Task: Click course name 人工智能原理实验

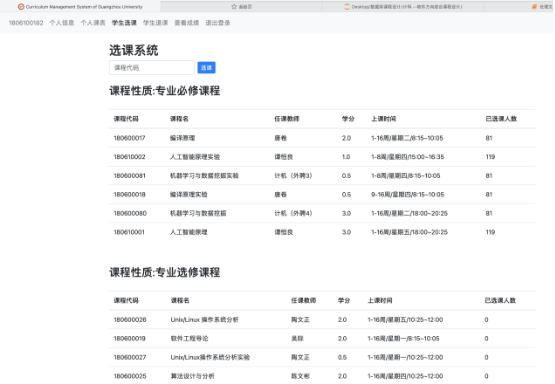Action: [x=195, y=157]
